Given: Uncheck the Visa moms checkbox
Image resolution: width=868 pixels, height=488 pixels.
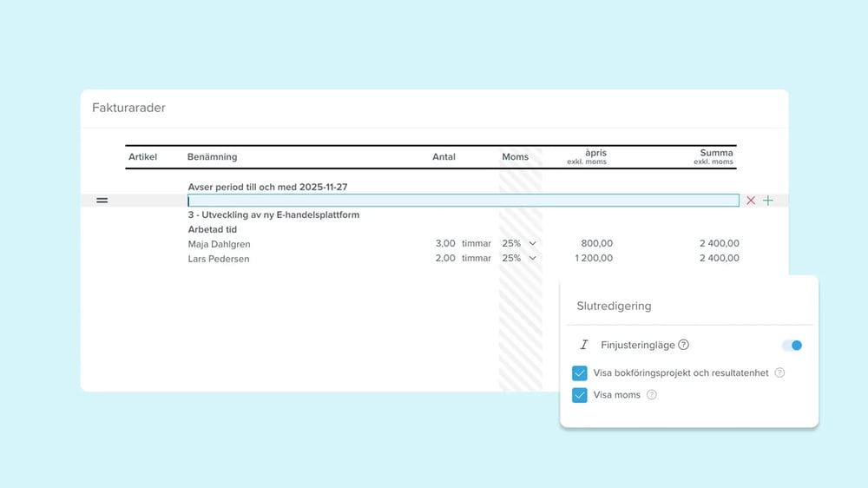Looking at the screenshot, I should [x=580, y=395].
